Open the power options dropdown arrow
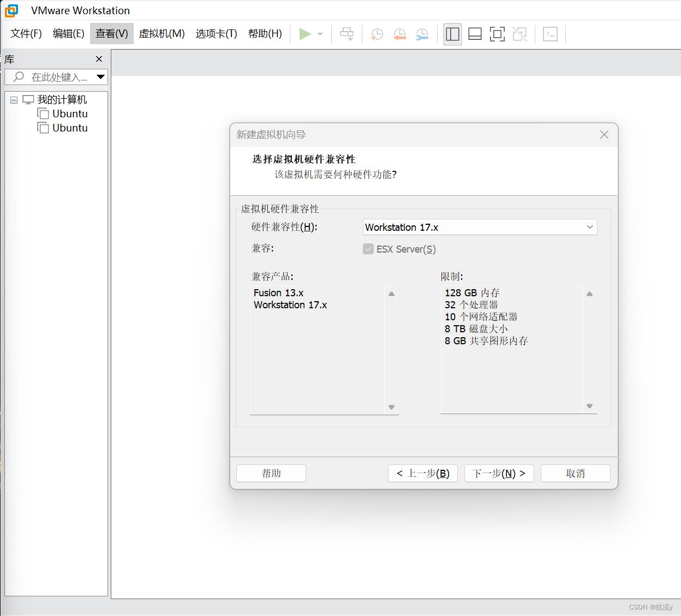Viewport: 681px width, 616px height. 320,34
